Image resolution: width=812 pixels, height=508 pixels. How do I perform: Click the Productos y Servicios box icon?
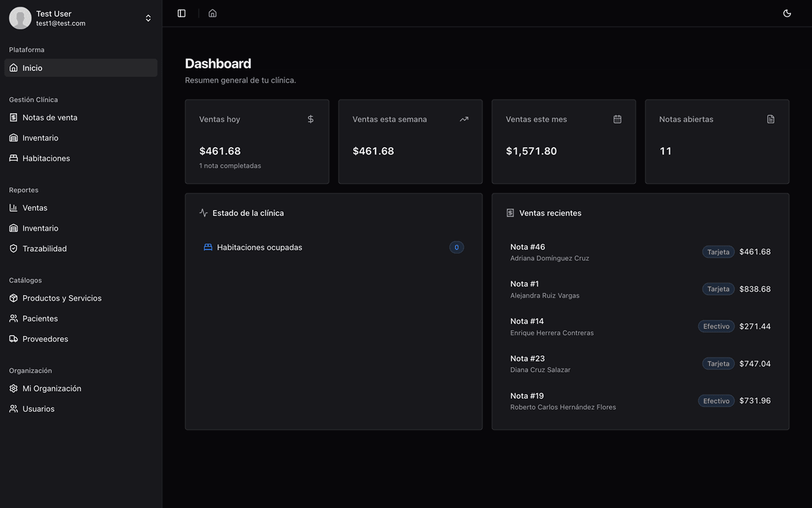click(14, 298)
